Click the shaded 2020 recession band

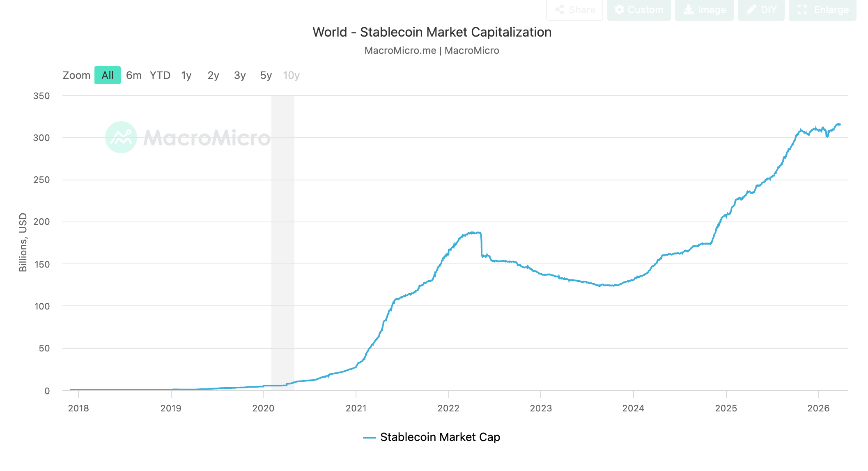tap(282, 247)
